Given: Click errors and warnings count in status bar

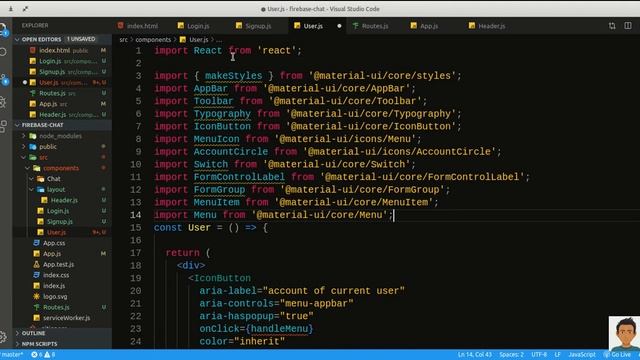Looking at the screenshot, I should [x=43, y=355].
